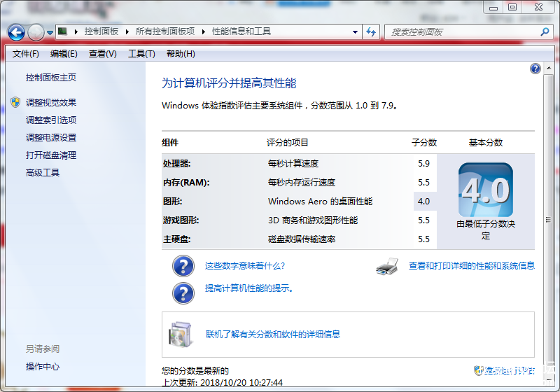
Task: Click 磁盘数据传输速率 text
Action: (302, 239)
